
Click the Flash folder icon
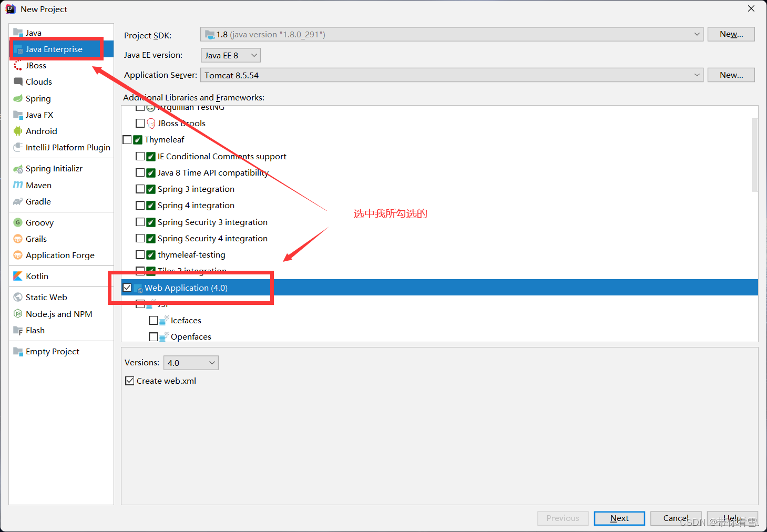[x=18, y=330]
